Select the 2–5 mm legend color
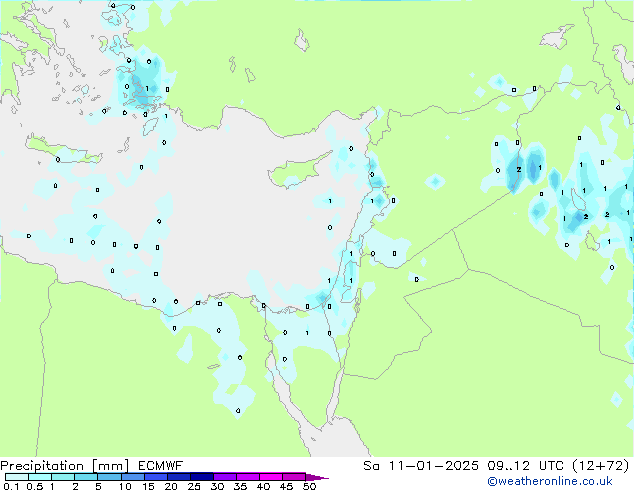This screenshot has height=490, width=634. [86, 477]
